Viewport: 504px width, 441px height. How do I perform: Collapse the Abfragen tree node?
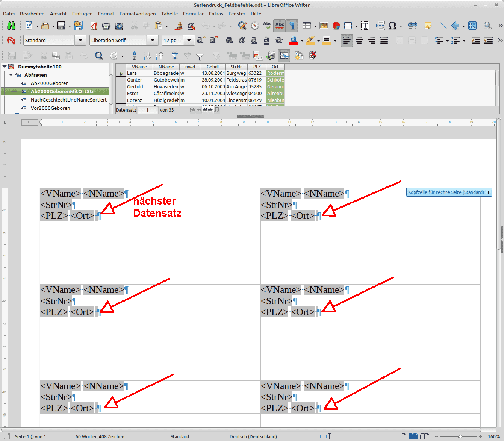(11, 75)
